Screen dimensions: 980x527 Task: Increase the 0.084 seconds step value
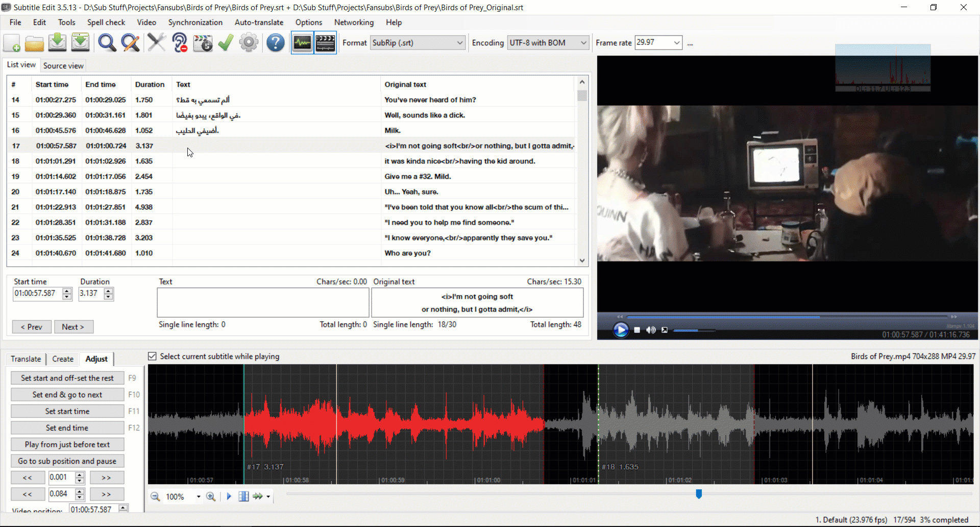click(80, 491)
